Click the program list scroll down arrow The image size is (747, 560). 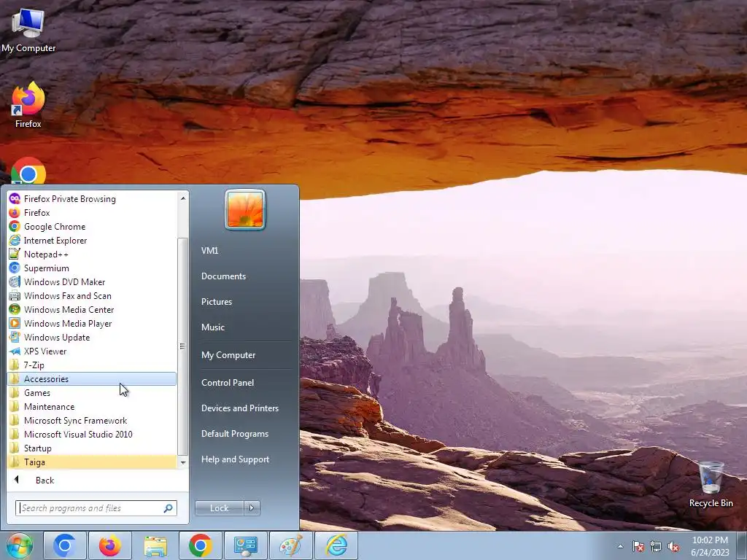pos(182,462)
